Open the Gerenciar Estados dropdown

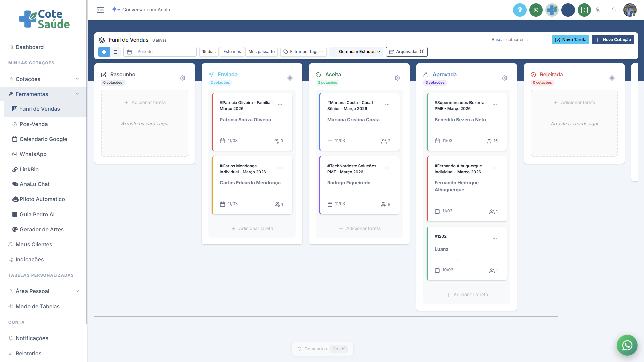356,52
